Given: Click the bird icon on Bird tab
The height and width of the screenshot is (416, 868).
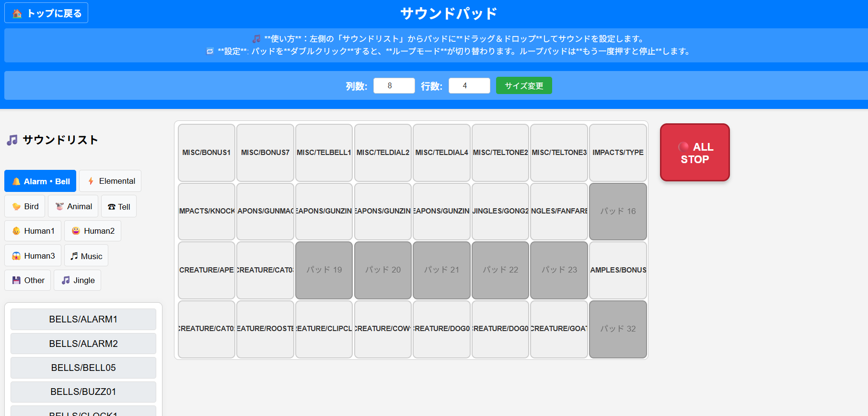Looking at the screenshot, I should pyautogui.click(x=16, y=206).
